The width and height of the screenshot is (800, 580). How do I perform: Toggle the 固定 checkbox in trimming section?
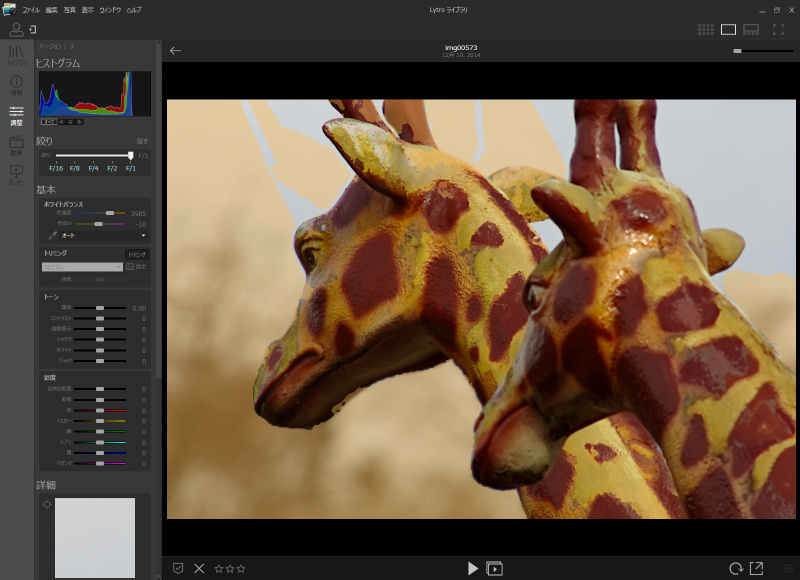coord(130,267)
